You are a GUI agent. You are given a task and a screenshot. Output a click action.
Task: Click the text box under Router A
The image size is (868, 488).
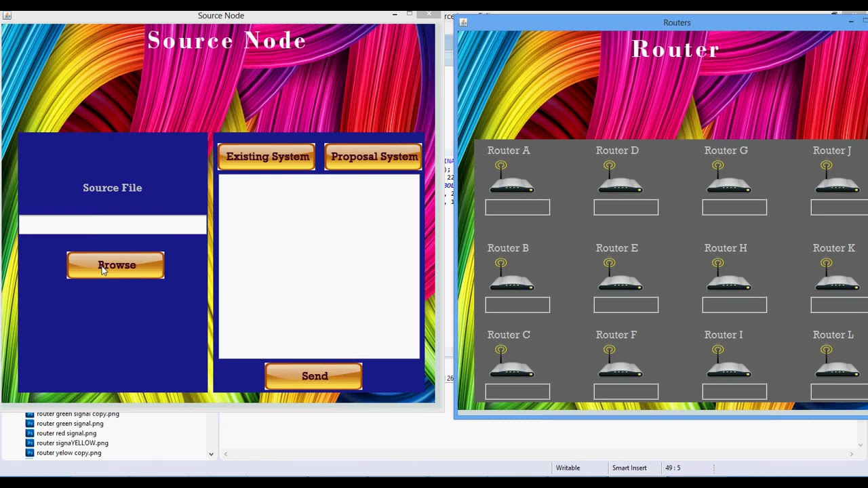517,207
